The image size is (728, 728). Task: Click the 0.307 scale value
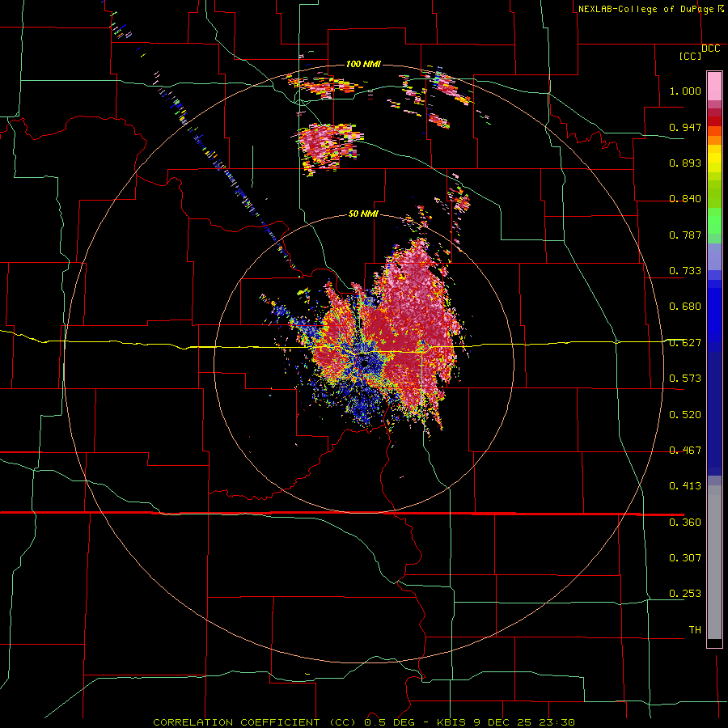[685, 557]
